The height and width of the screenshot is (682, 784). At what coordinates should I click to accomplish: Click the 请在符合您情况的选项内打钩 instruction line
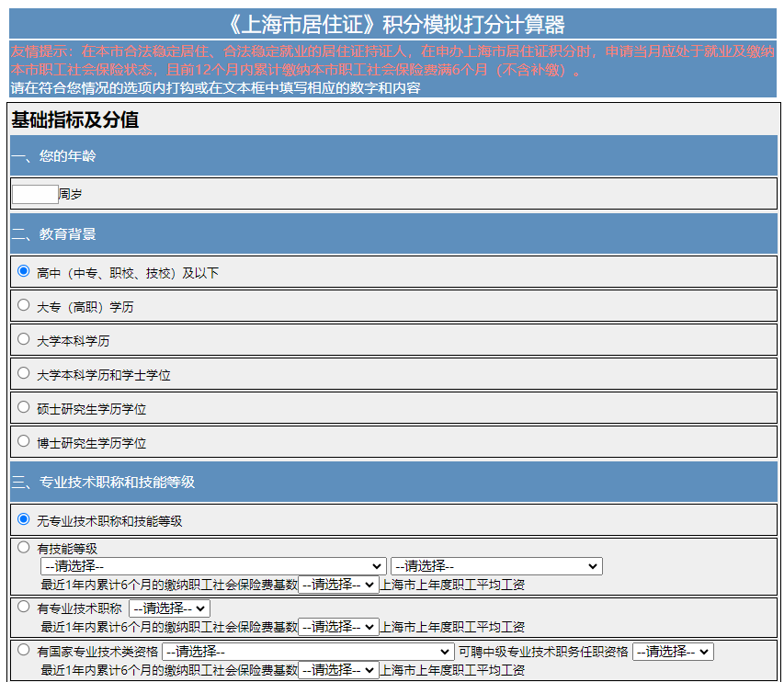(215, 88)
